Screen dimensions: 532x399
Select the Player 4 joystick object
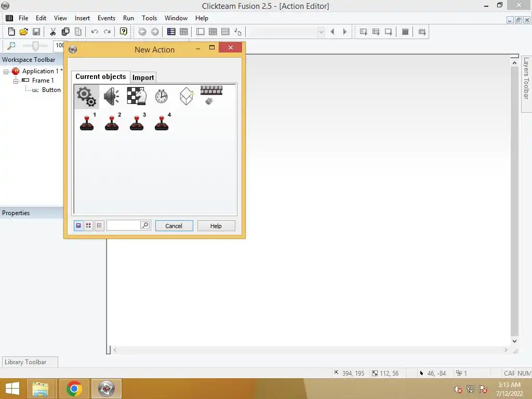(x=162, y=122)
